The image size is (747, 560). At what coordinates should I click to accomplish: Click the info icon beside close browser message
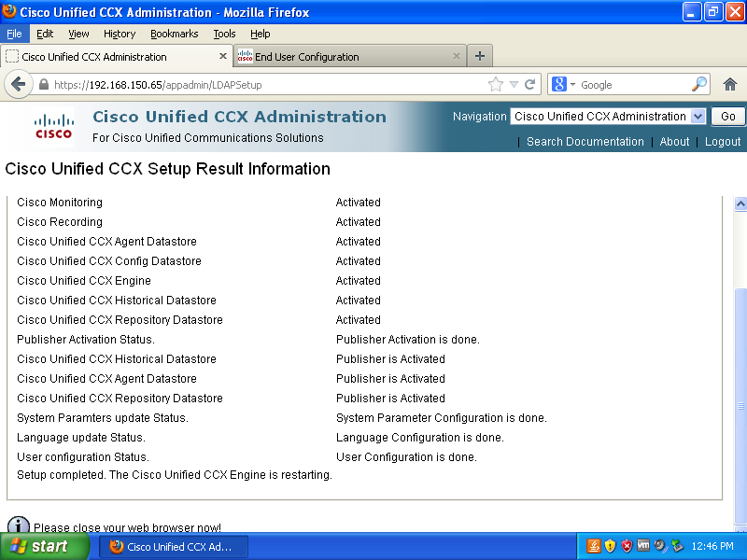point(18,525)
